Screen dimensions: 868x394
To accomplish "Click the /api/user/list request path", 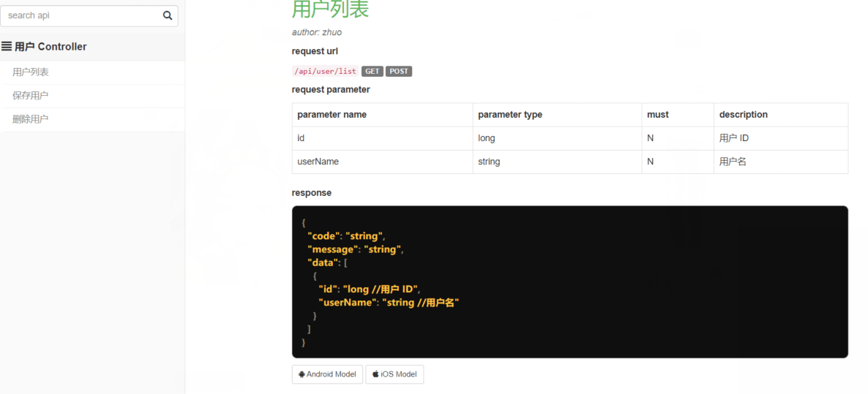I will [x=325, y=71].
